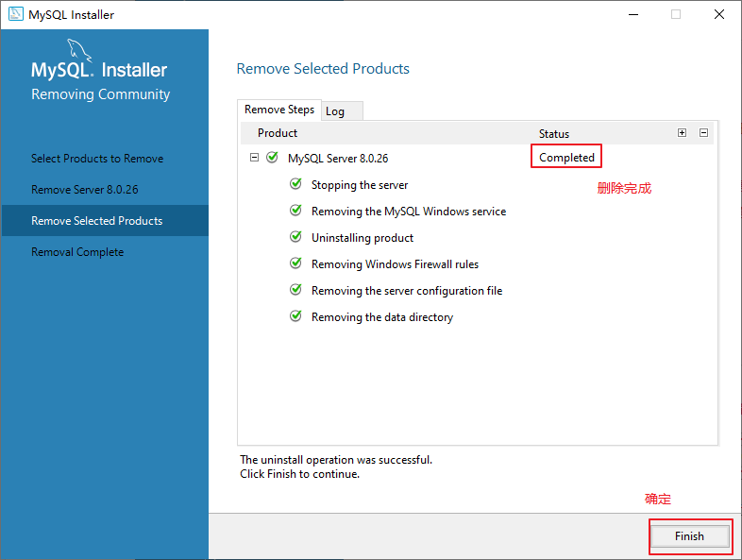The height and width of the screenshot is (560, 742).
Task: Collapse the MySQL Server 8.0.26 tree node
Action: [x=254, y=158]
